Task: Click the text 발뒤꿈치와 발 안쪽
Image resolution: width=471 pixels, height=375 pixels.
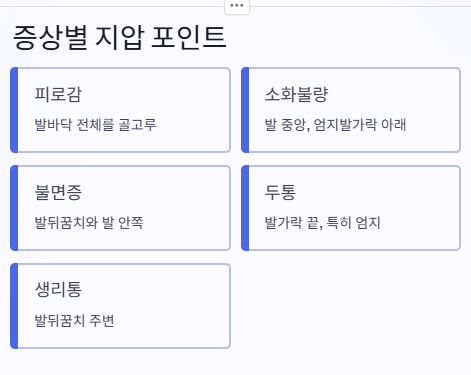Action: 89,223
